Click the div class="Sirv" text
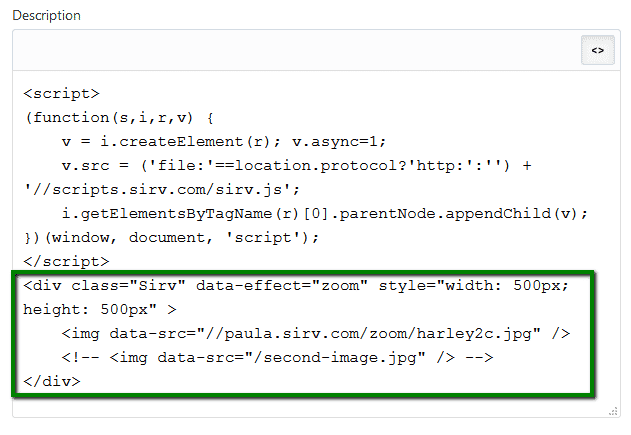This screenshot has width=631, height=435. pyautogui.click(x=102, y=286)
